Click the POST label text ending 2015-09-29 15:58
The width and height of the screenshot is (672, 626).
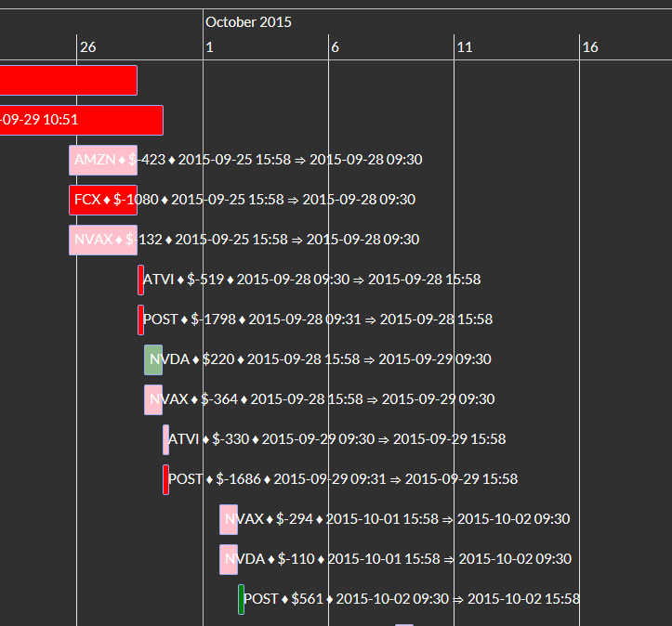pos(343,479)
